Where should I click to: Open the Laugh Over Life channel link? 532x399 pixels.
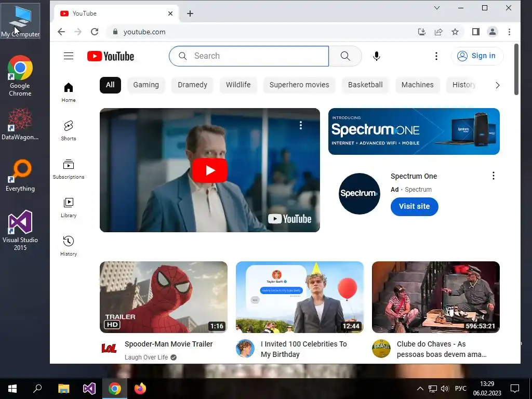(146, 357)
